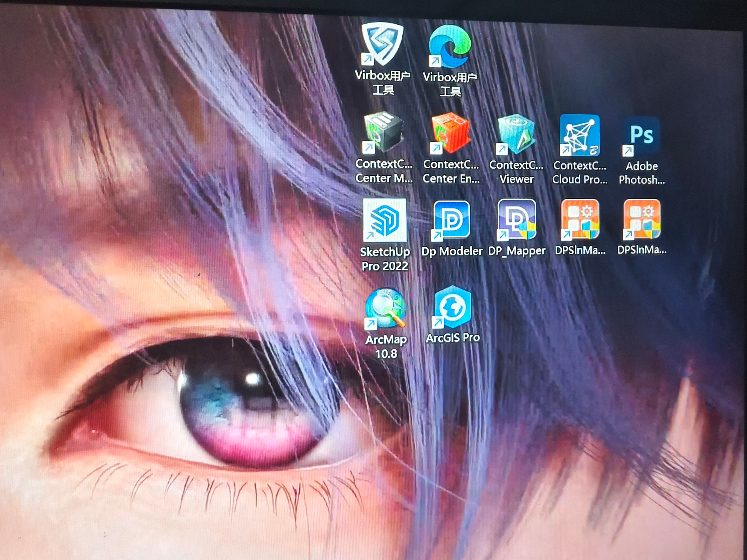Viewport: 747px width, 560px height.
Task: Select the ContextCapture Cloud Pro icon
Action: tap(579, 135)
